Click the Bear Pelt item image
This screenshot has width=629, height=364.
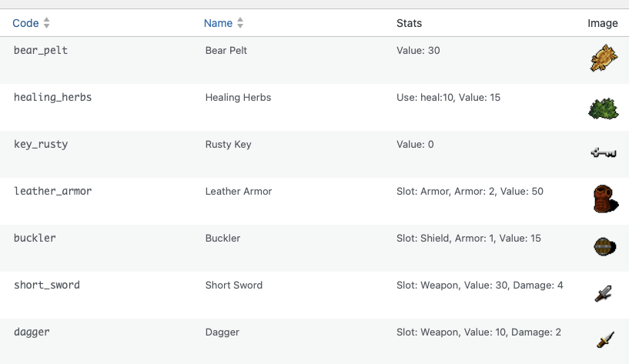click(602, 59)
